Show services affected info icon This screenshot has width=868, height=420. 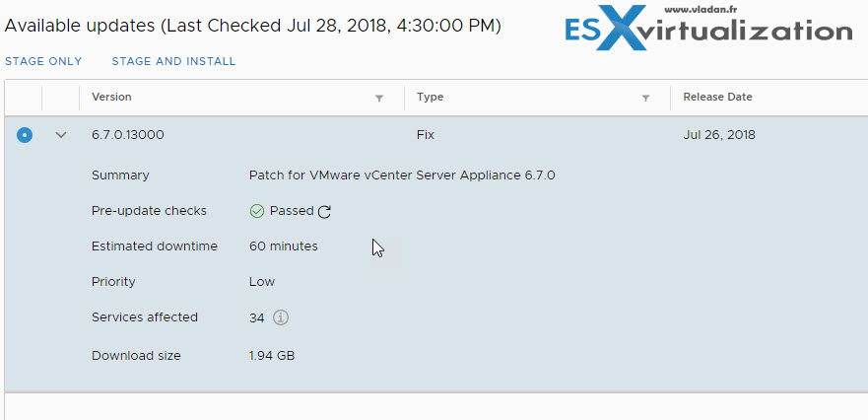(281, 317)
